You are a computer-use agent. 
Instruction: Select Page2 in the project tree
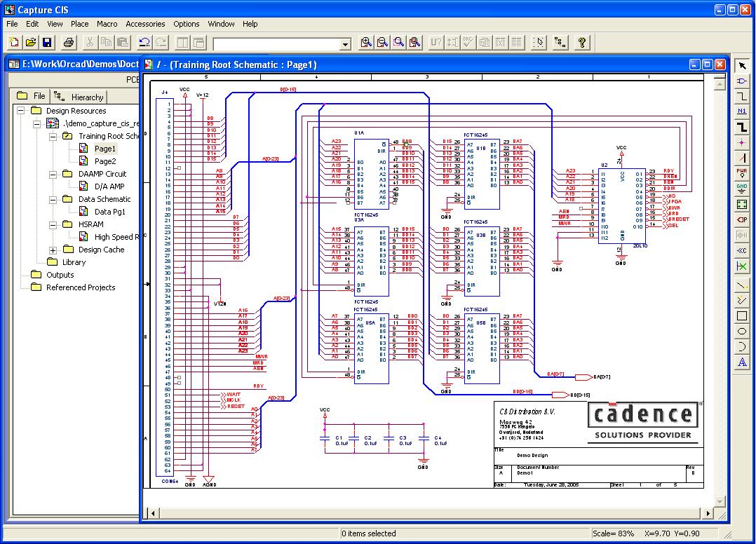click(x=105, y=161)
